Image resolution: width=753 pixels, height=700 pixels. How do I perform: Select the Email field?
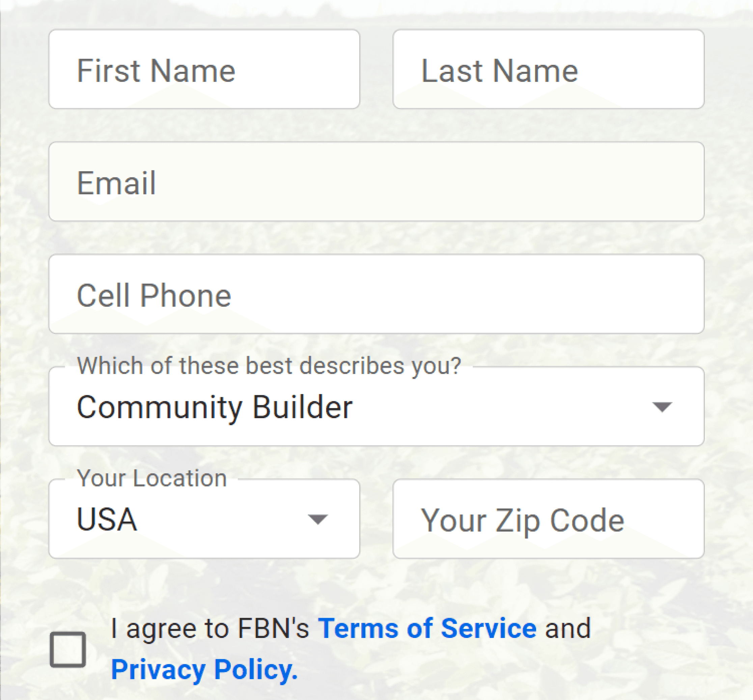[376, 181]
